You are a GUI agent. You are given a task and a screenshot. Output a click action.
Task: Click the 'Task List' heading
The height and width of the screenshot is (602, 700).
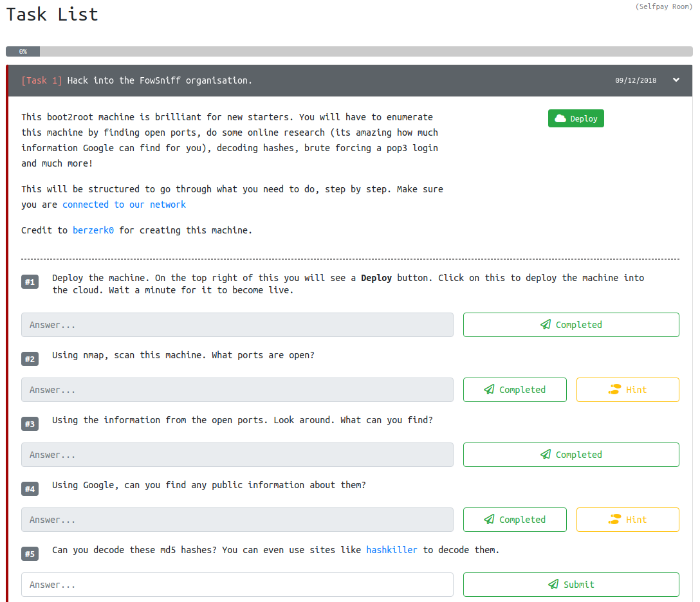(x=52, y=14)
